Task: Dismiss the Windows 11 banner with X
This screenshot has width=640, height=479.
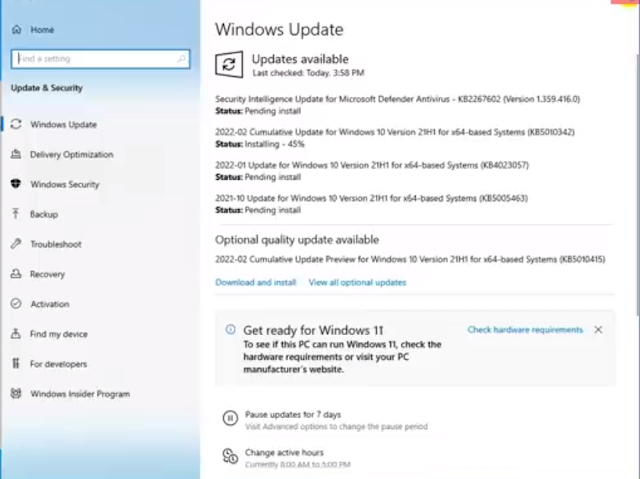Action: click(598, 330)
